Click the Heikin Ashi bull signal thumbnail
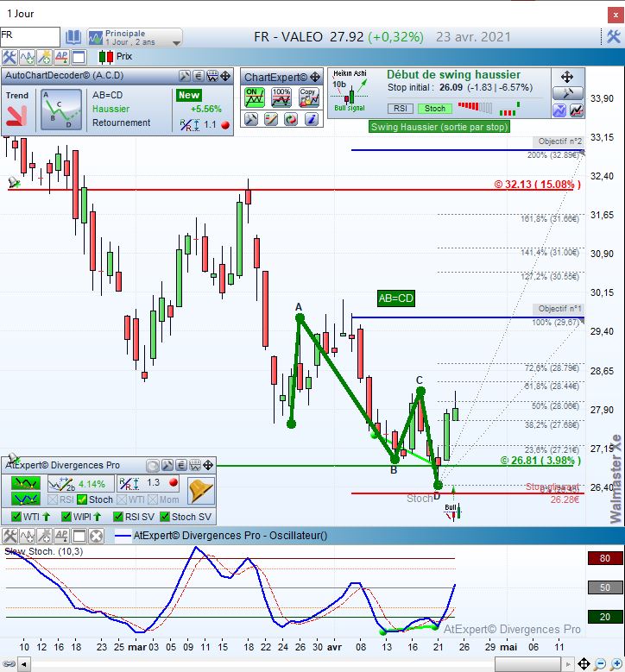Image resolution: width=625 pixels, height=672 pixels. click(350, 91)
